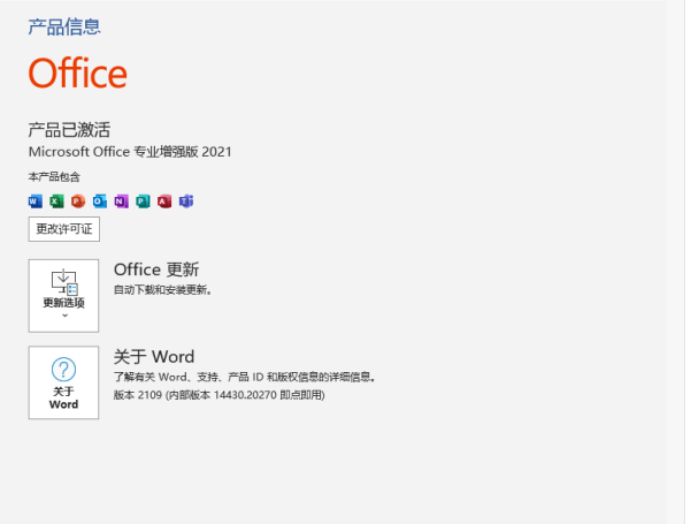The width and height of the screenshot is (686, 524).
Task: Click the 产品已激活 text
Action: (69, 130)
